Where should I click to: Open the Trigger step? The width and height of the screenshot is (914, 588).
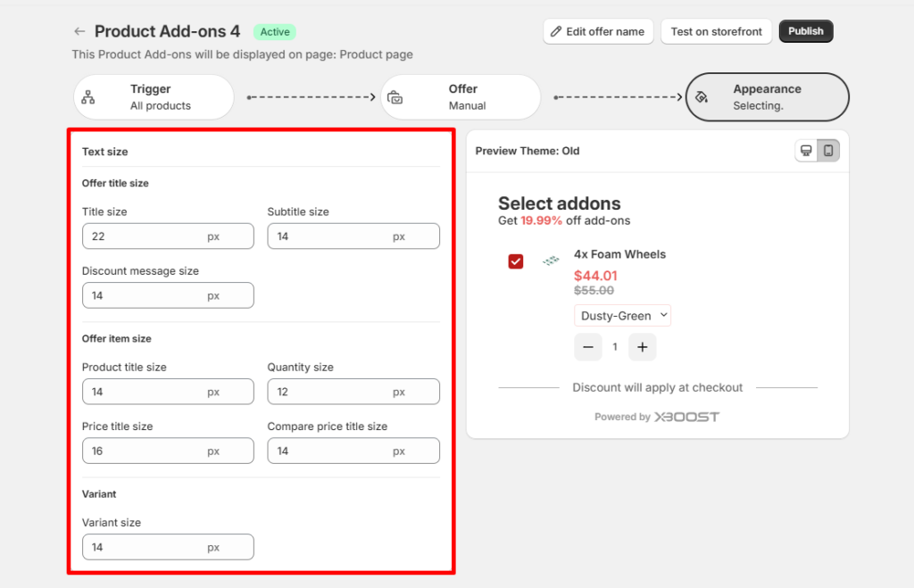point(154,96)
